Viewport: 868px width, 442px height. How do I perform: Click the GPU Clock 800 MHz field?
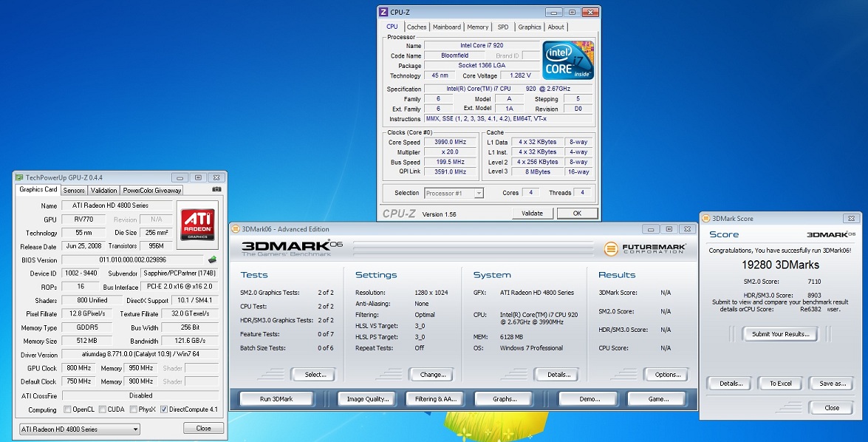(x=78, y=368)
